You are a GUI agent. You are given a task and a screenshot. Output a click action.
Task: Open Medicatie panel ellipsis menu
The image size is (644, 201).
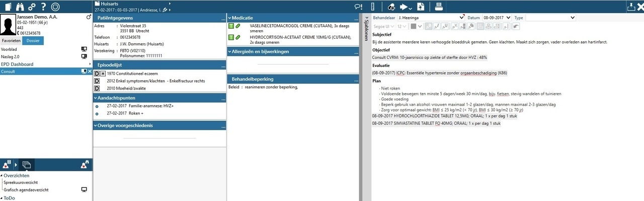tap(357, 19)
